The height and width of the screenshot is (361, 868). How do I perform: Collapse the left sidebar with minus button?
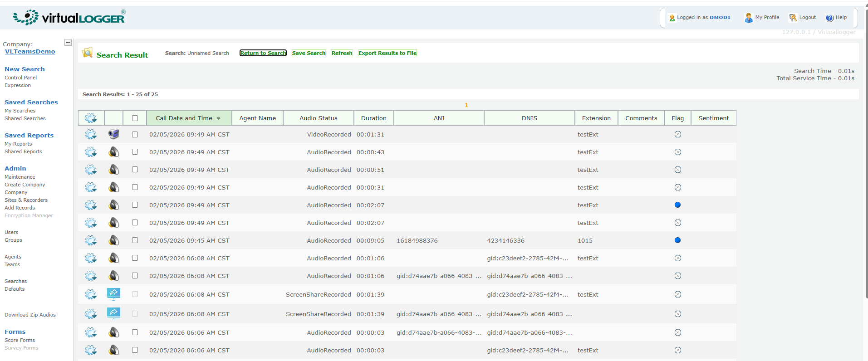(x=68, y=43)
